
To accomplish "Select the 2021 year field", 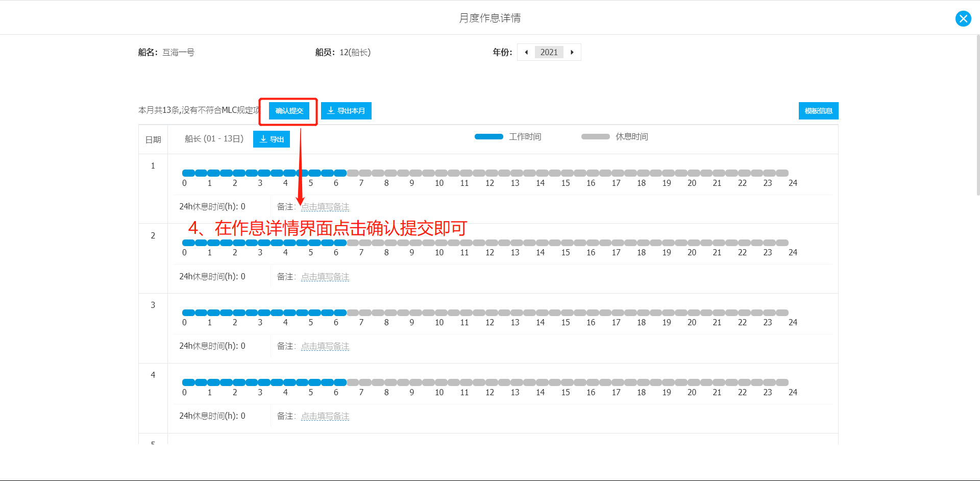I will [549, 52].
